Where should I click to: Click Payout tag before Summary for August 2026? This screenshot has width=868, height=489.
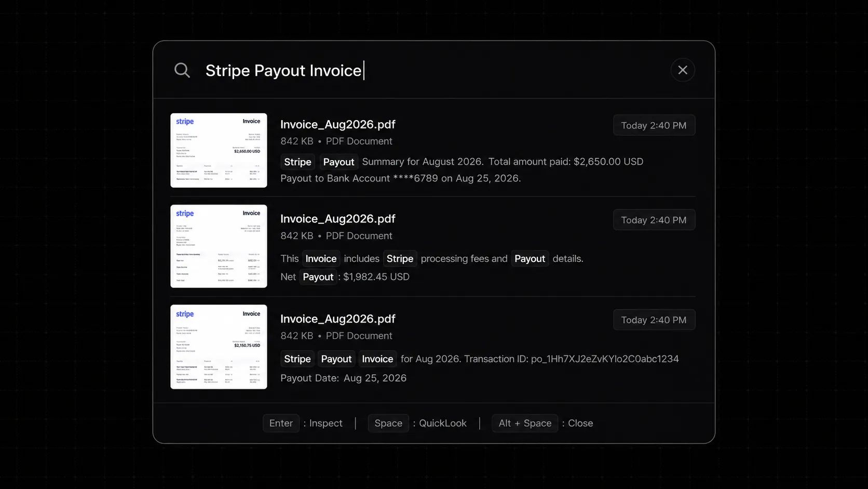click(338, 162)
